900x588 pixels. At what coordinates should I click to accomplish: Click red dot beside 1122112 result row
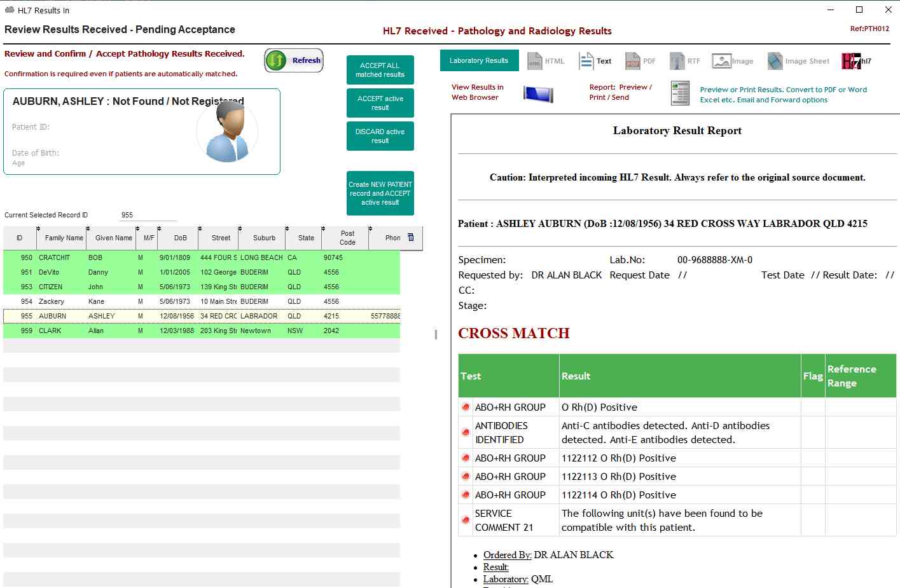click(466, 458)
